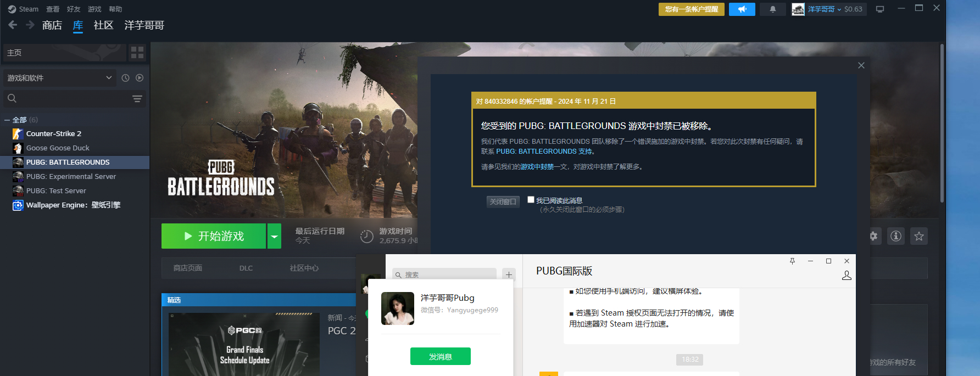Open the 游戏中封禁 link
The width and height of the screenshot is (980, 376).
pos(537,167)
